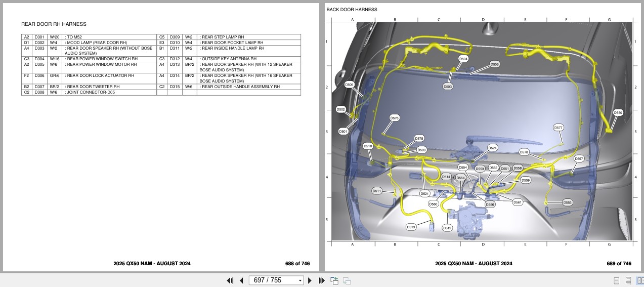Screen dimensions: 644x287
Task: Click connector label D561 on diagram
Action: pos(518,202)
